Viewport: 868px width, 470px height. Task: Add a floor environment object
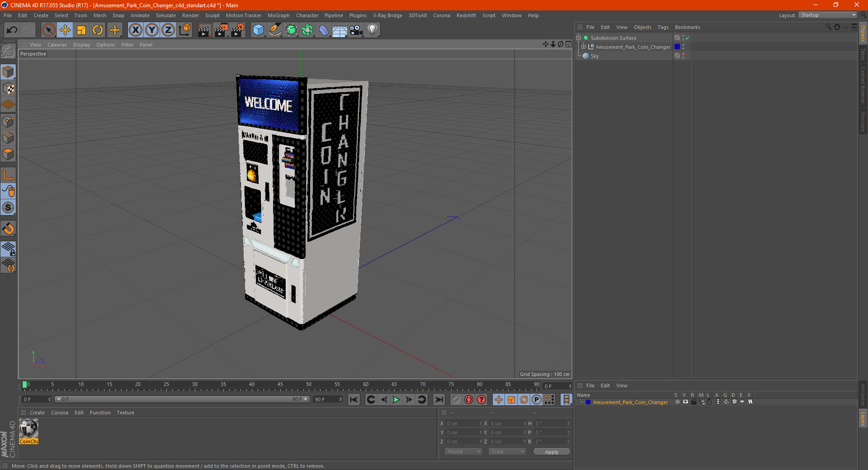click(340, 30)
